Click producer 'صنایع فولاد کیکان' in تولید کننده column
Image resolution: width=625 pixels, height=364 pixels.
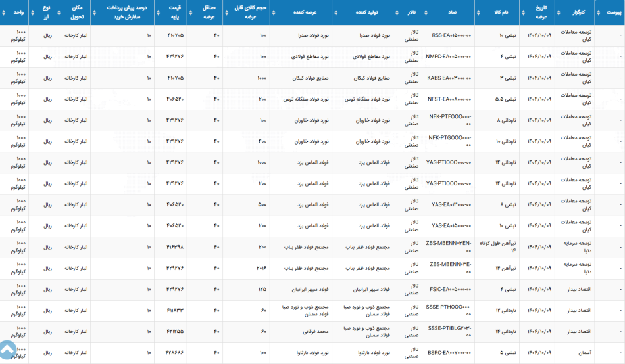point(372,78)
